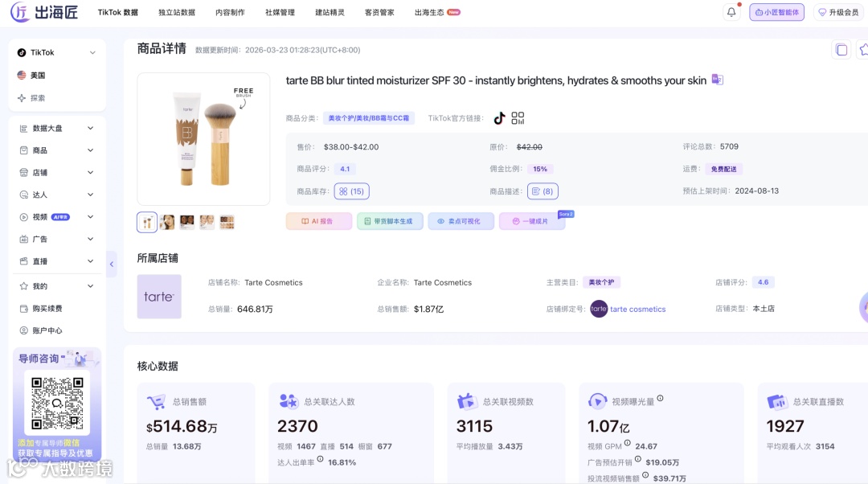Click info icon beside 投流视频销售额
The height and width of the screenshot is (484, 868).
[x=645, y=475]
